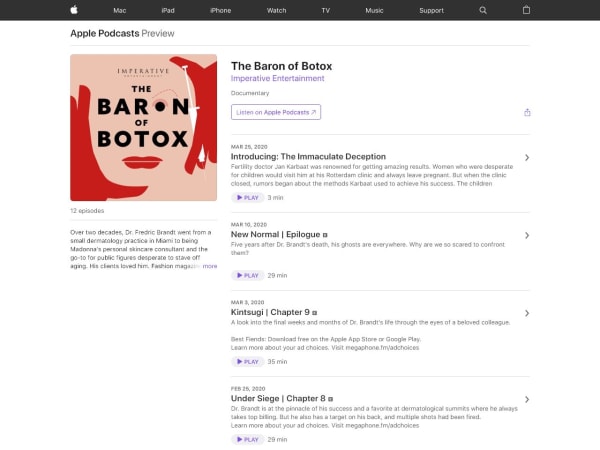
Task: Go to TV in the navigation bar
Action: point(326,10)
